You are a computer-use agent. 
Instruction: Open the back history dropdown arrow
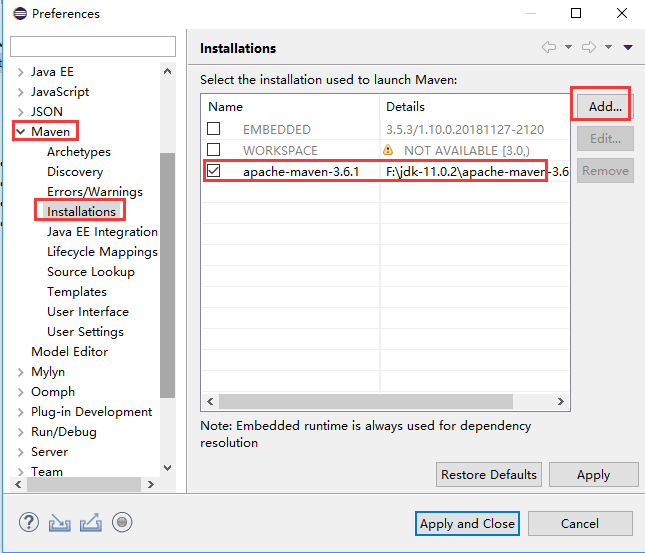point(568,47)
